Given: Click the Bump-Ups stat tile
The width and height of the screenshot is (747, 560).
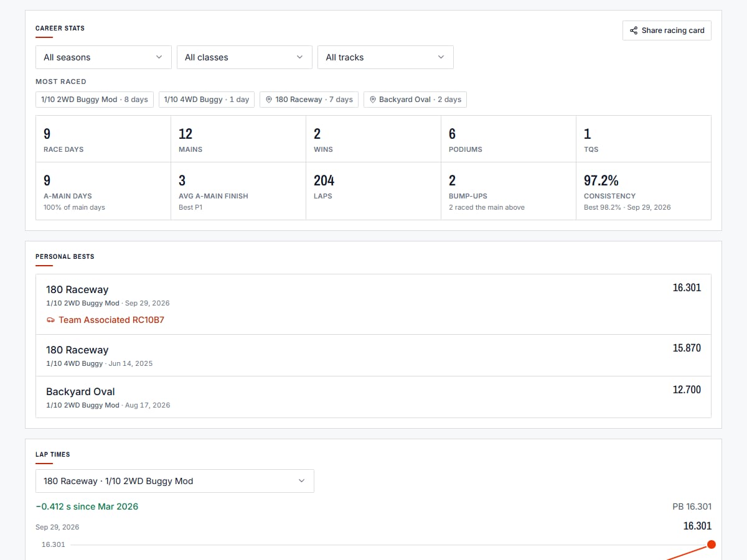Looking at the screenshot, I should pyautogui.click(x=509, y=191).
